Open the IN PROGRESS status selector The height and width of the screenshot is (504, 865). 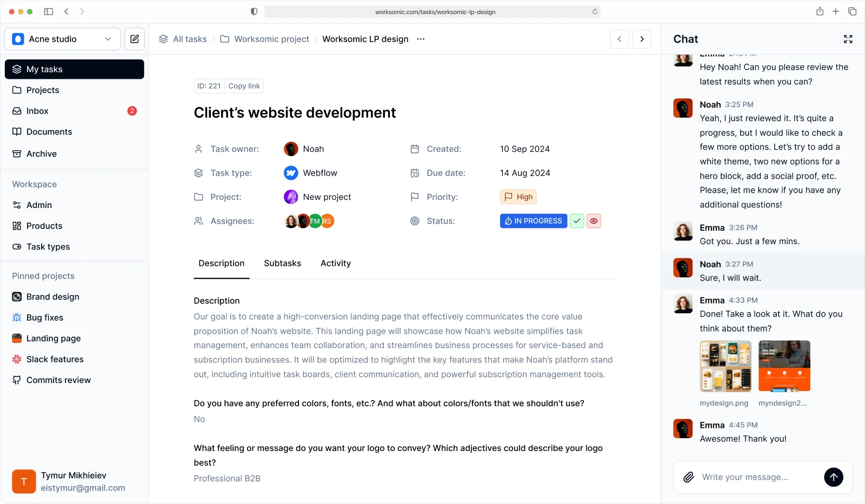533,221
